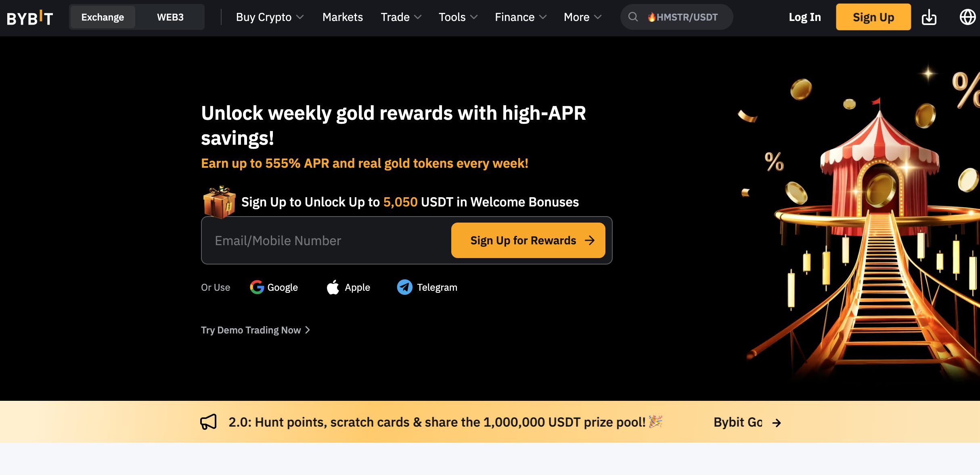Image resolution: width=980 pixels, height=475 pixels.
Task: Open the Markets menu item
Action: (x=342, y=17)
